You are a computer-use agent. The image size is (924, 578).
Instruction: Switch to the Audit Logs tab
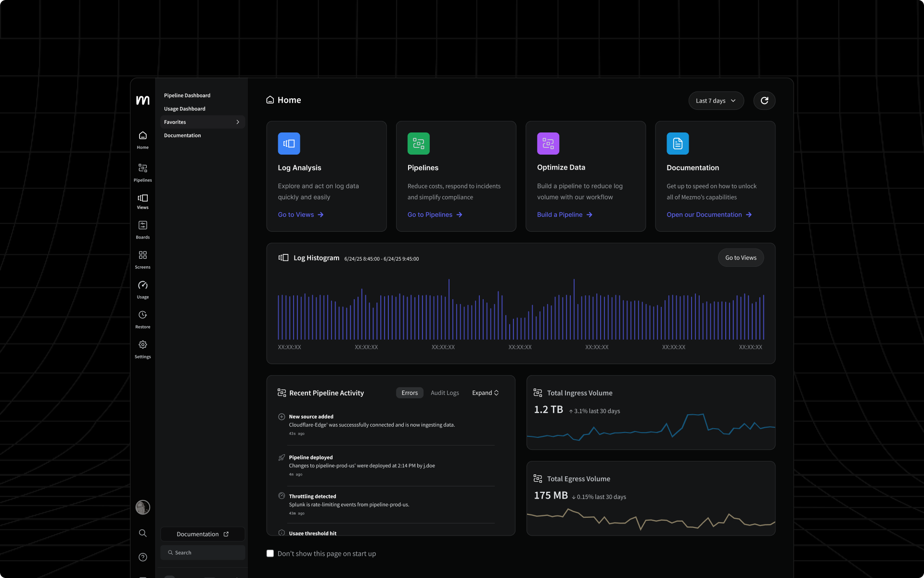[444, 393]
